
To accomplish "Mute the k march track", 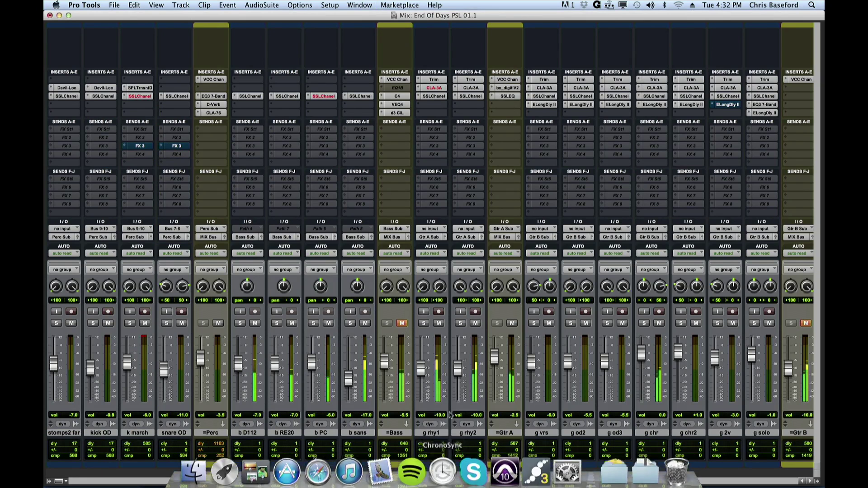I will tap(145, 323).
